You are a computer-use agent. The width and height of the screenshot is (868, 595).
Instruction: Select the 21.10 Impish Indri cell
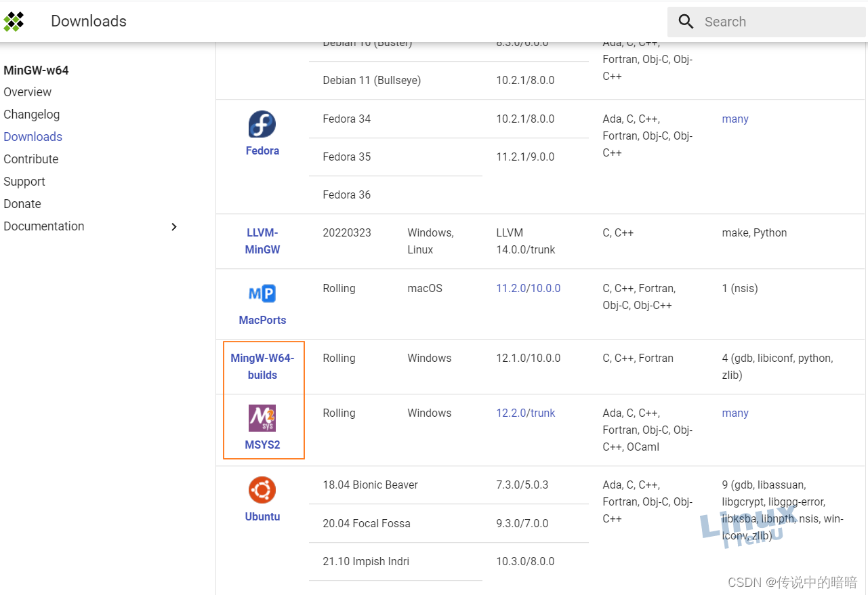tap(366, 561)
